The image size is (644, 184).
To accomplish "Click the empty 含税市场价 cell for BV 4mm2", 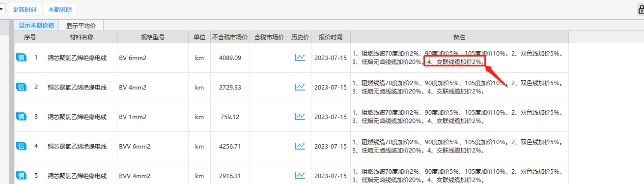I will pyautogui.click(x=269, y=88).
